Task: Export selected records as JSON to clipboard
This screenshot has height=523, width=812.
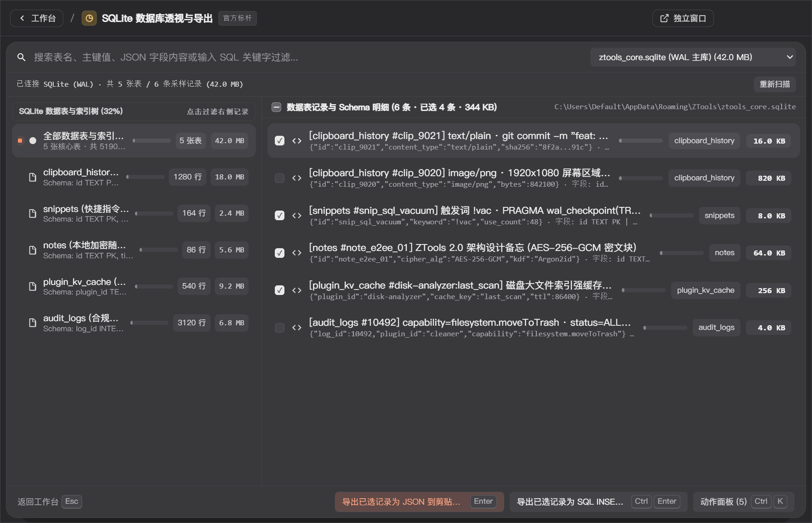Action: [419, 502]
